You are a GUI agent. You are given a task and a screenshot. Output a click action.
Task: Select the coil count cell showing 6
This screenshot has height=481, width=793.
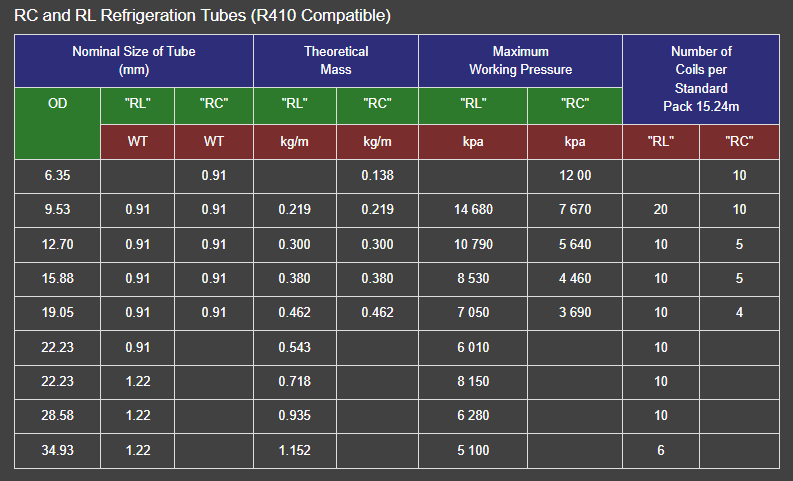coord(661,450)
